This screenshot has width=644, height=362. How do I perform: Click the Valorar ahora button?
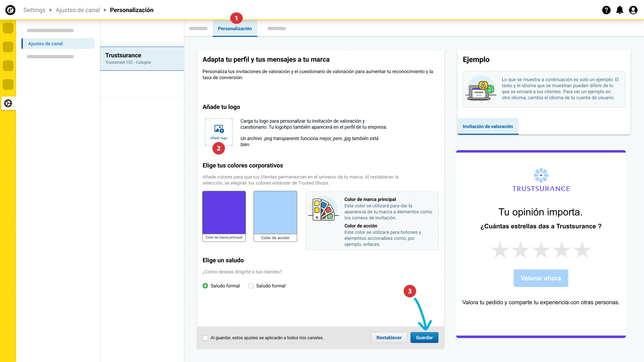(541, 278)
